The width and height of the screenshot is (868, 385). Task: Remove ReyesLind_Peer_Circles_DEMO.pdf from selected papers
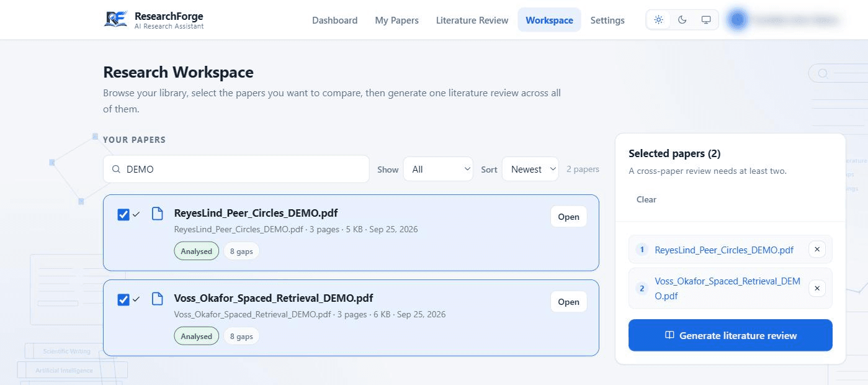coord(817,250)
